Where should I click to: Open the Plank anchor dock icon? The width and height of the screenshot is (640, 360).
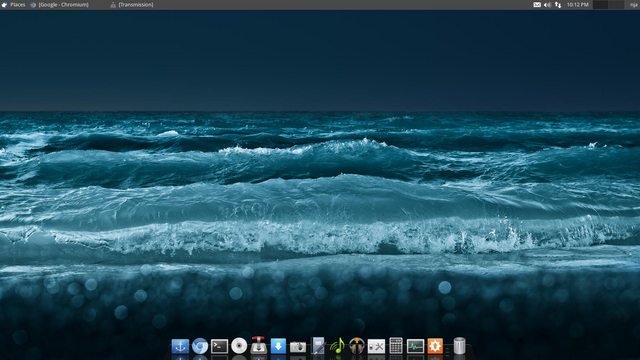pyautogui.click(x=180, y=346)
